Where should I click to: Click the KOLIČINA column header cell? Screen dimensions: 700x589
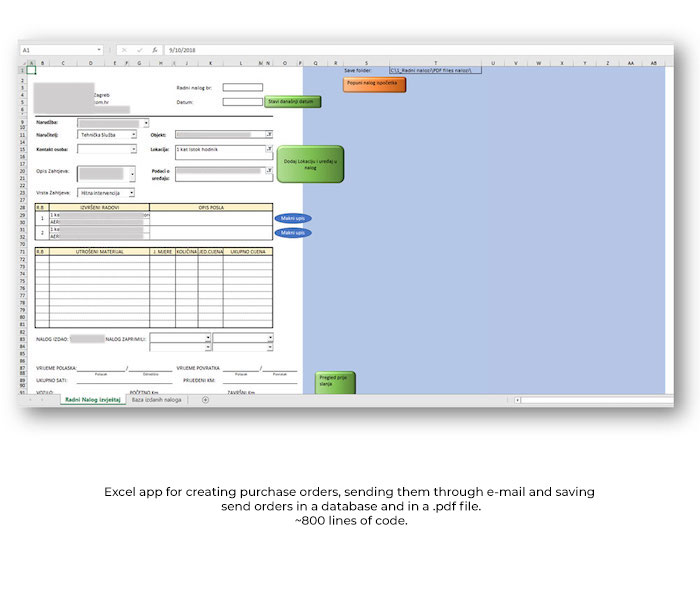pyautogui.click(x=187, y=252)
